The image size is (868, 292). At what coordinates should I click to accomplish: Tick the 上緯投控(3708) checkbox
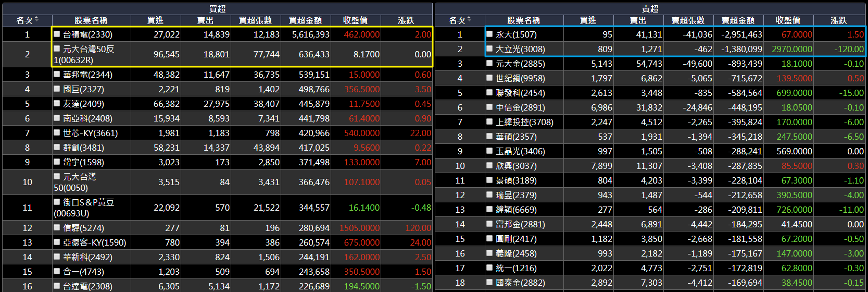pos(489,121)
